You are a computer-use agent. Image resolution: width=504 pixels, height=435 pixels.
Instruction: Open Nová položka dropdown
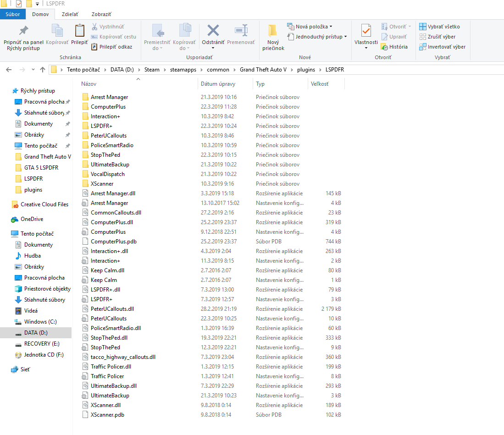[310, 26]
